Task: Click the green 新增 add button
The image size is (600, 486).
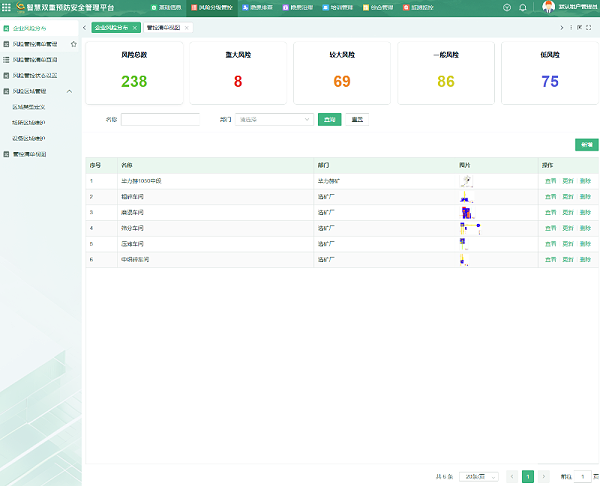Action: pos(587,145)
